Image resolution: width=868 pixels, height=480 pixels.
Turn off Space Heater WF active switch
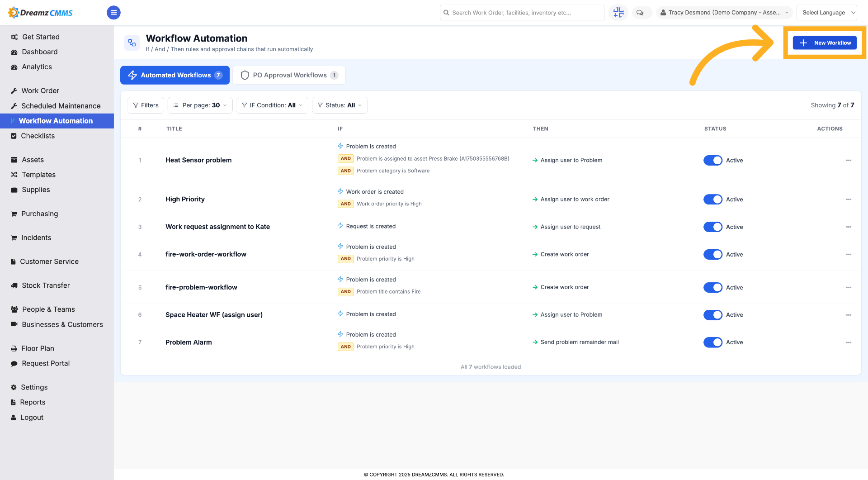[x=713, y=315]
